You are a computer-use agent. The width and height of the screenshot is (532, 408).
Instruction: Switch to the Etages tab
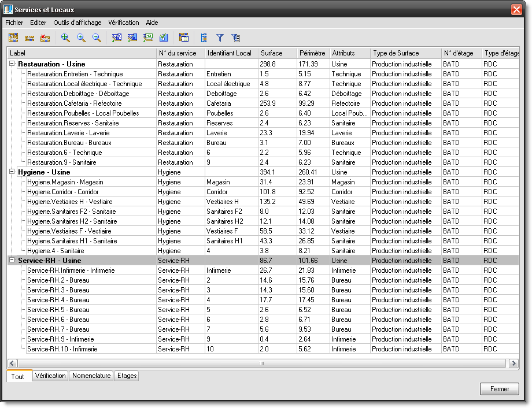tap(127, 376)
